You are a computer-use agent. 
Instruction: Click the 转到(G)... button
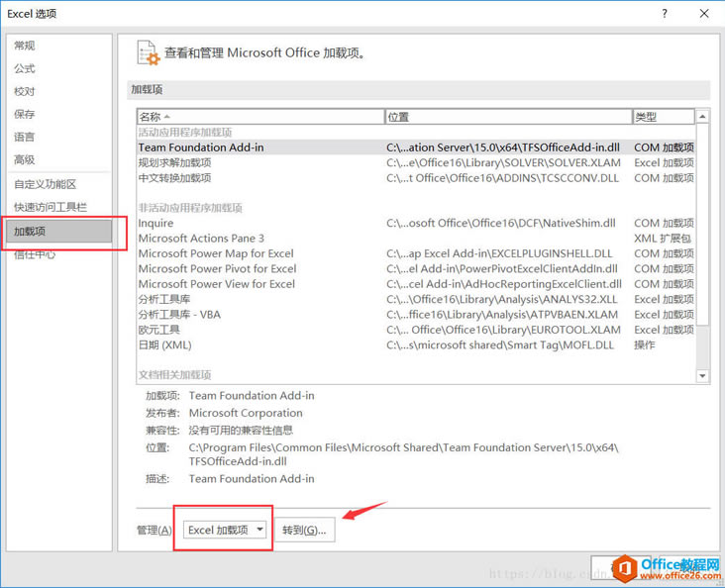coord(304,530)
